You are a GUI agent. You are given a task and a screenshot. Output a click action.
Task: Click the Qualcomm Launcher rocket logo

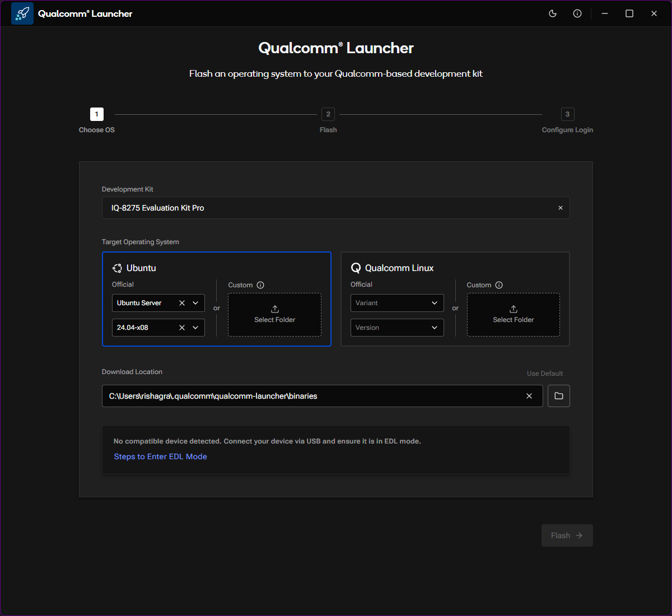(22, 13)
